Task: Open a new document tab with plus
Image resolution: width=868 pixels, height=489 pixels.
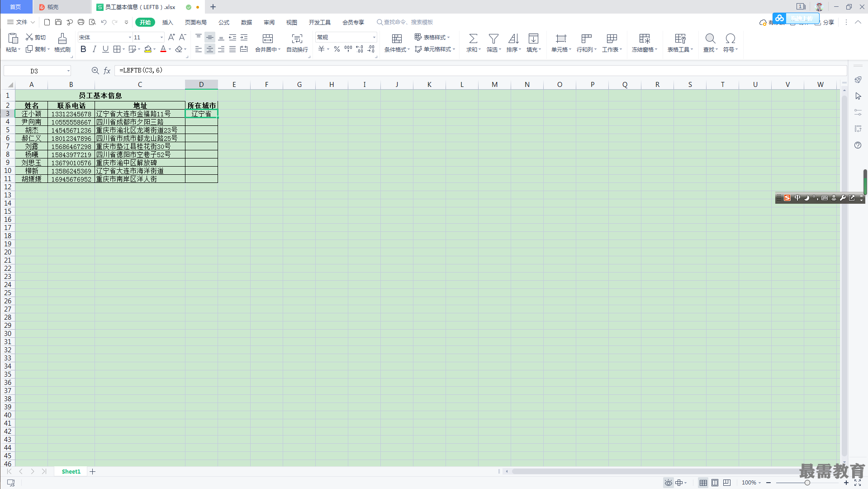Action: [213, 7]
